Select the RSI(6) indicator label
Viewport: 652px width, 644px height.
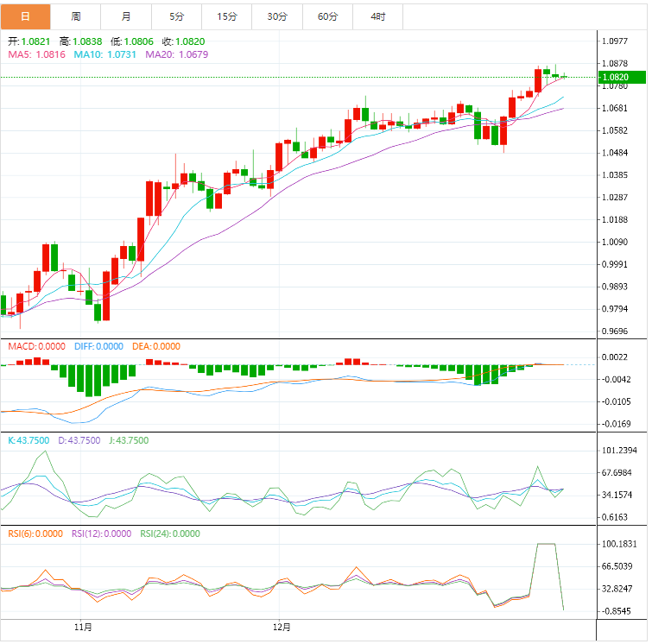click(35, 534)
